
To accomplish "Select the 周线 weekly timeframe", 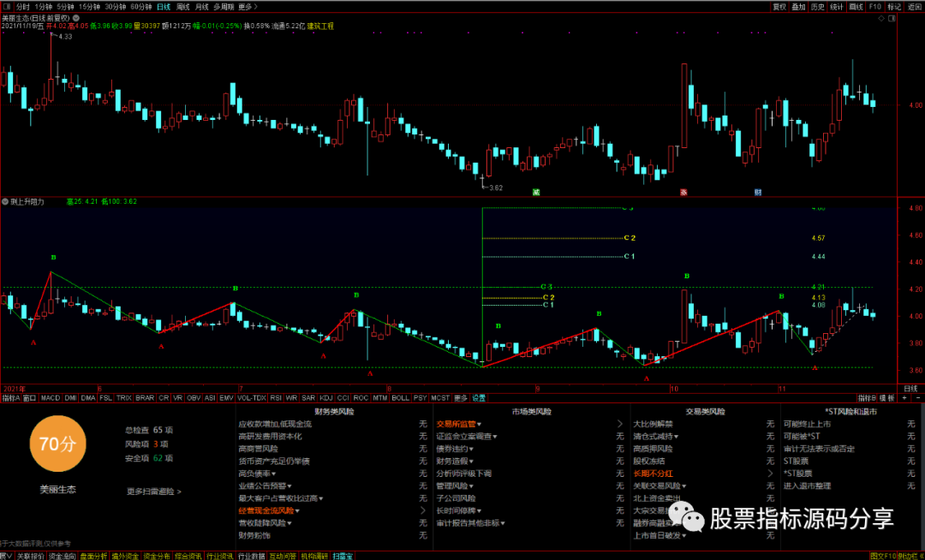I will [183, 7].
